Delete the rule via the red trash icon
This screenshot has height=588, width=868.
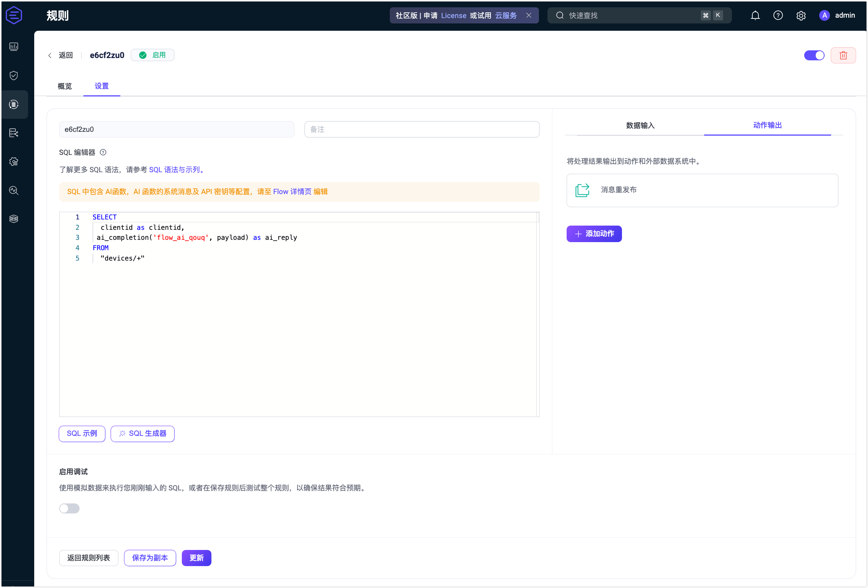[843, 55]
